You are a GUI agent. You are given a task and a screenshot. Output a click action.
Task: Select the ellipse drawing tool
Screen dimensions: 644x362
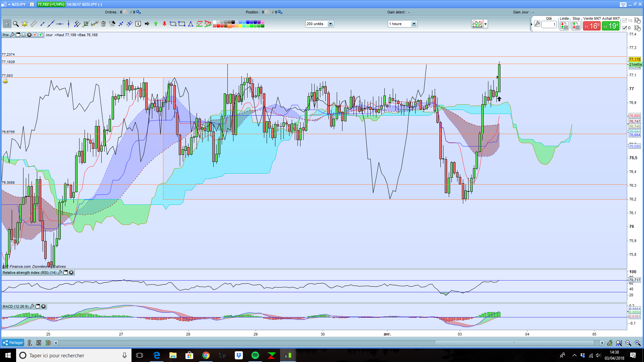click(173, 24)
